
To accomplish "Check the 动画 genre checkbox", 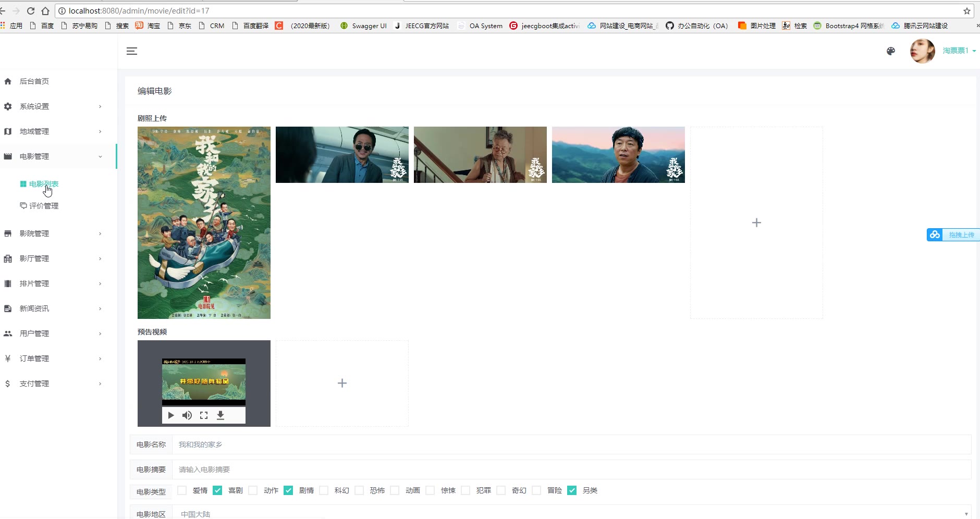I will point(395,490).
